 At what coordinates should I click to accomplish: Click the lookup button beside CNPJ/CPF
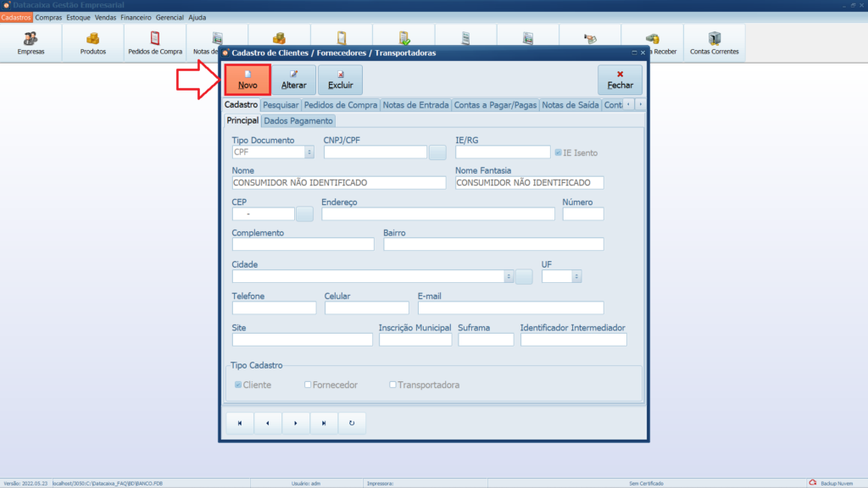tap(437, 152)
